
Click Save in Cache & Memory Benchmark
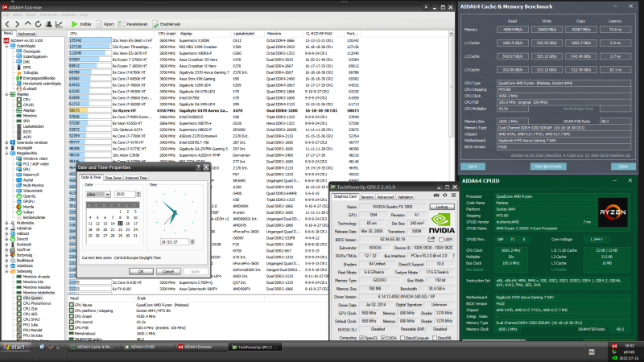(473, 167)
